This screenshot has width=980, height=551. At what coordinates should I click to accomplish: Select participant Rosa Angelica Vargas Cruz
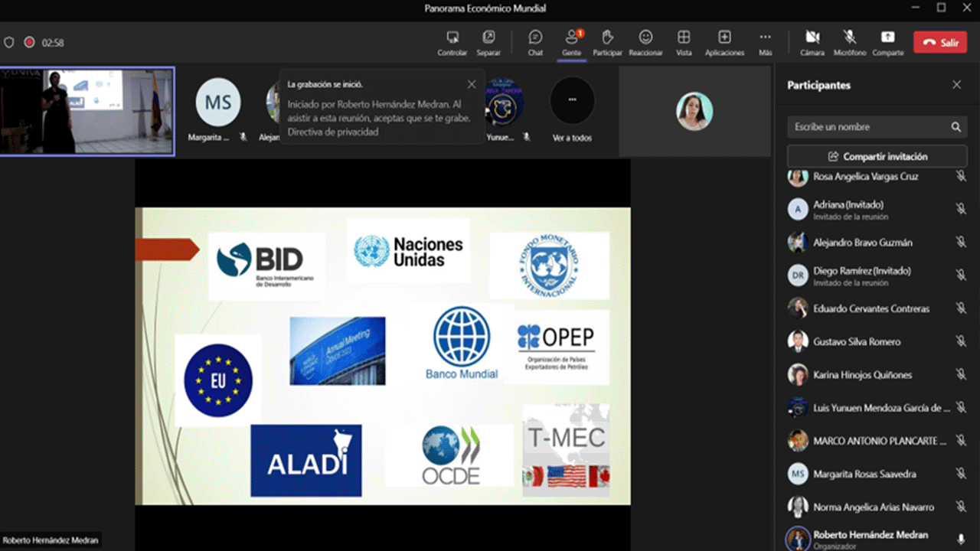click(x=877, y=177)
